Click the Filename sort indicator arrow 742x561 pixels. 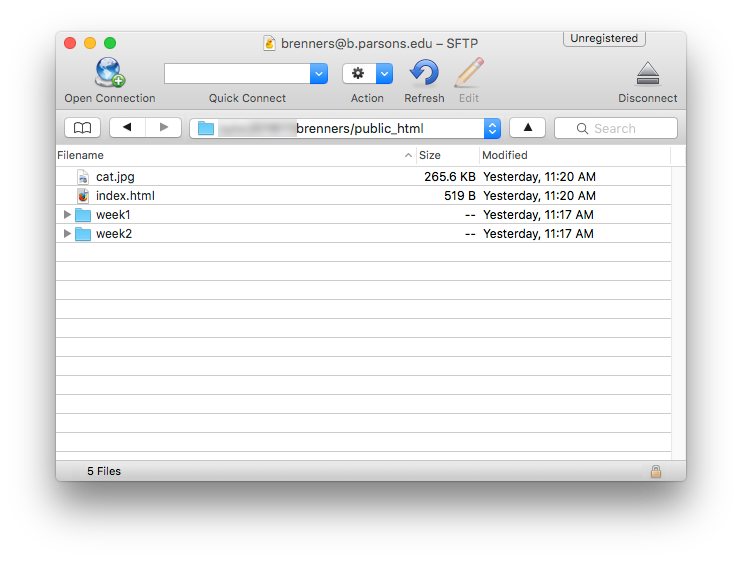click(x=408, y=155)
